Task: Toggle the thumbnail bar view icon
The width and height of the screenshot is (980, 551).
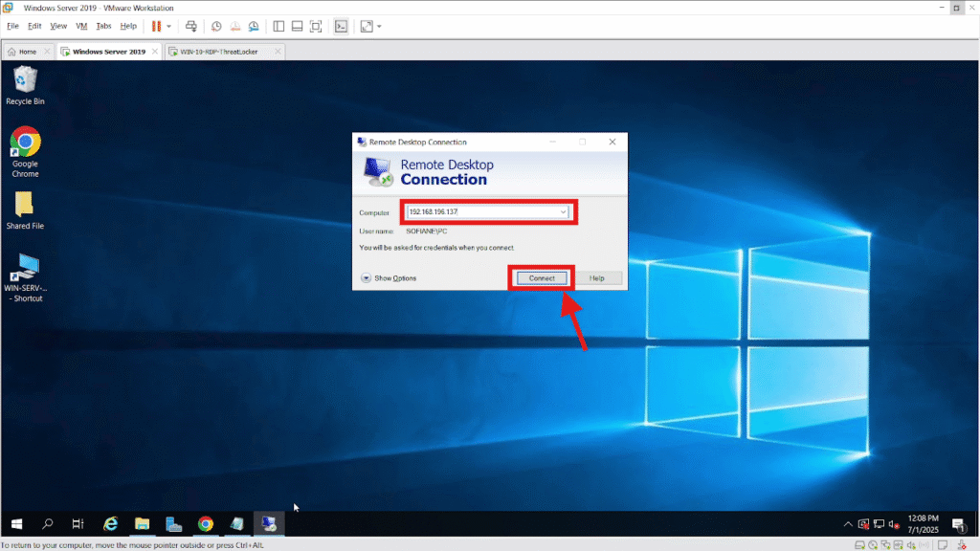Action: pyautogui.click(x=298, y=26)
